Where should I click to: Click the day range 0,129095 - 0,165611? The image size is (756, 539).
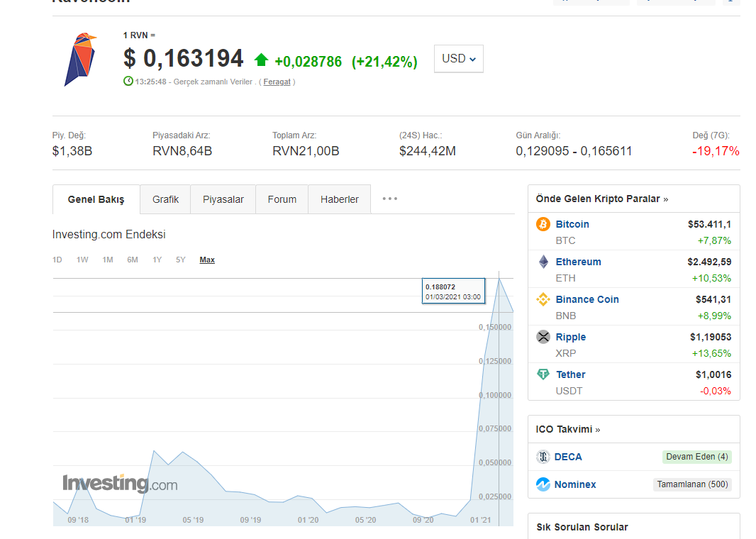[x=574, y=151]
